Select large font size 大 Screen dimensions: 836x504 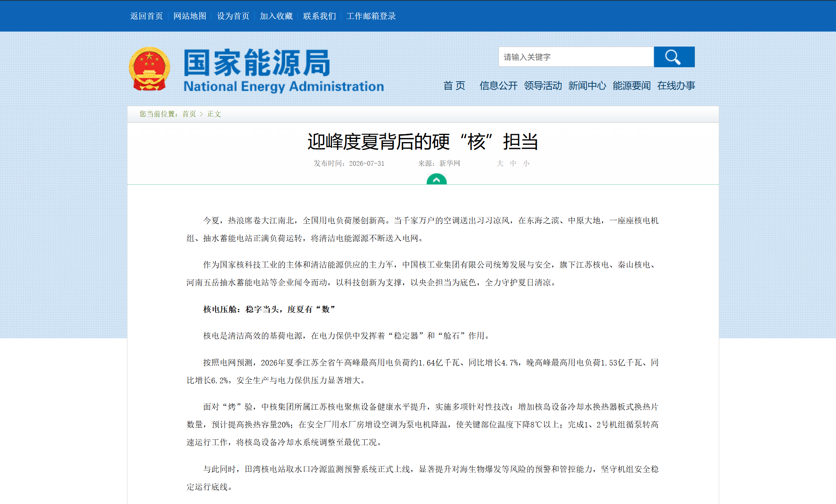[500, 163]
